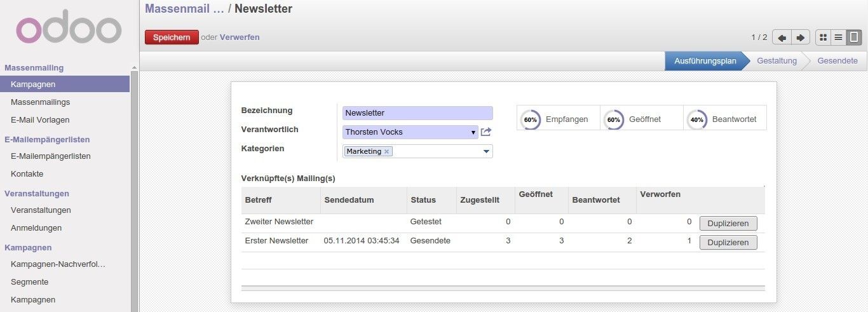The height and width of the screenshot is (312, 868).
Task: Switch to list view
Action: [839, 37]
